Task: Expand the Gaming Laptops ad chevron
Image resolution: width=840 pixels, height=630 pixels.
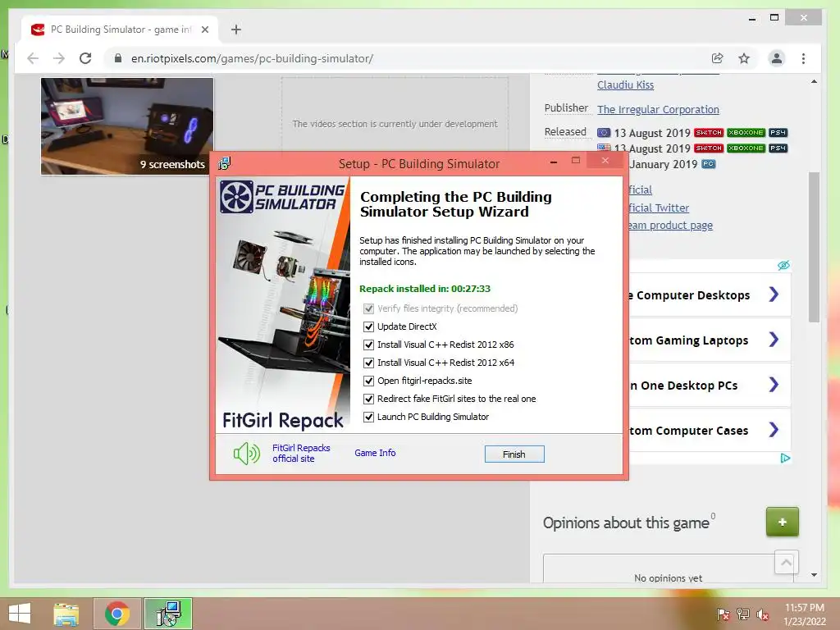Action: coord(774,339)
